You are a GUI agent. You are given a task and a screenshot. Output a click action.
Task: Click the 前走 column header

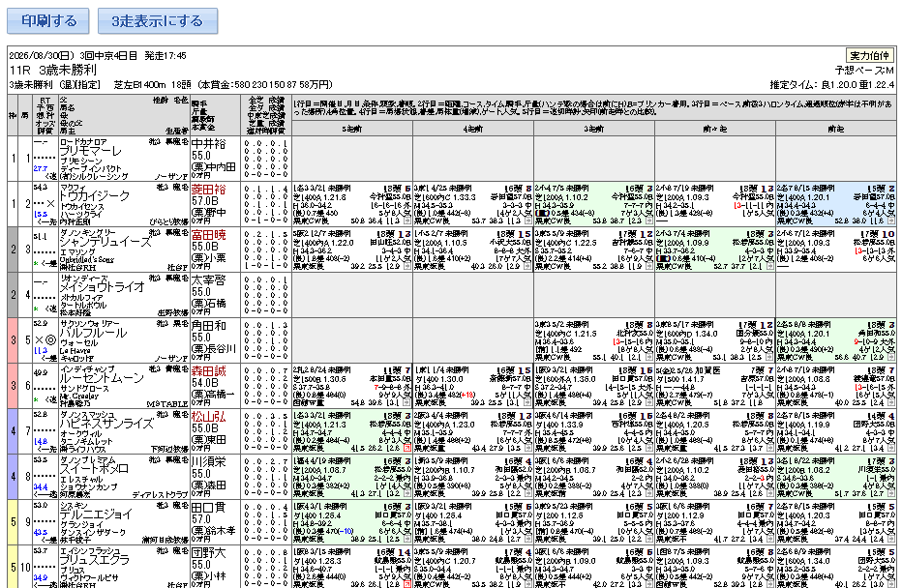[x=835, y=129]
